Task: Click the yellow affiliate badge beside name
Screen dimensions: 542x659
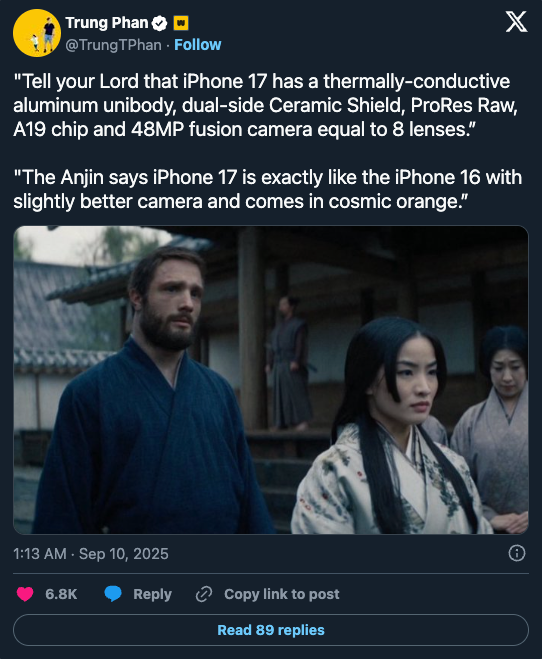Action: [181, 23]
